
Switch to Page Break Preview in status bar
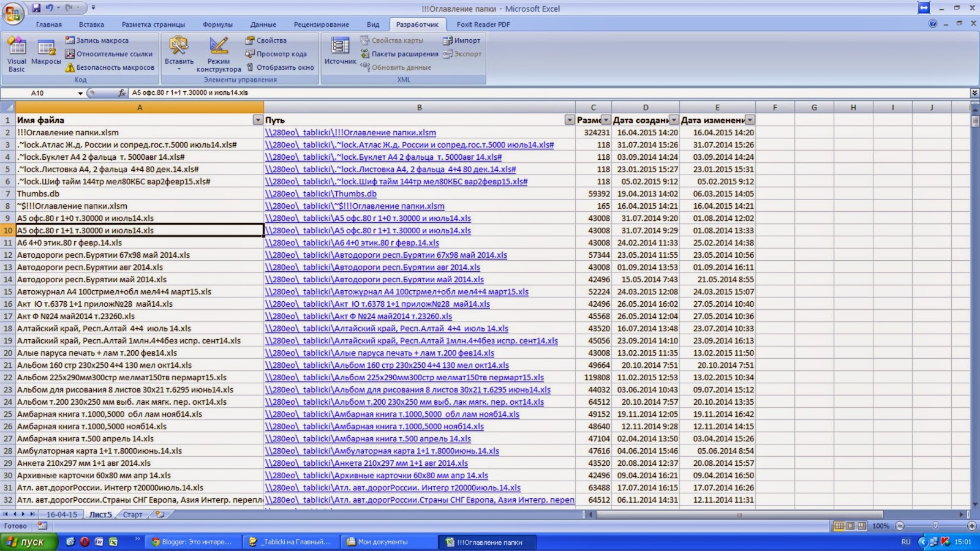[862, 526]
